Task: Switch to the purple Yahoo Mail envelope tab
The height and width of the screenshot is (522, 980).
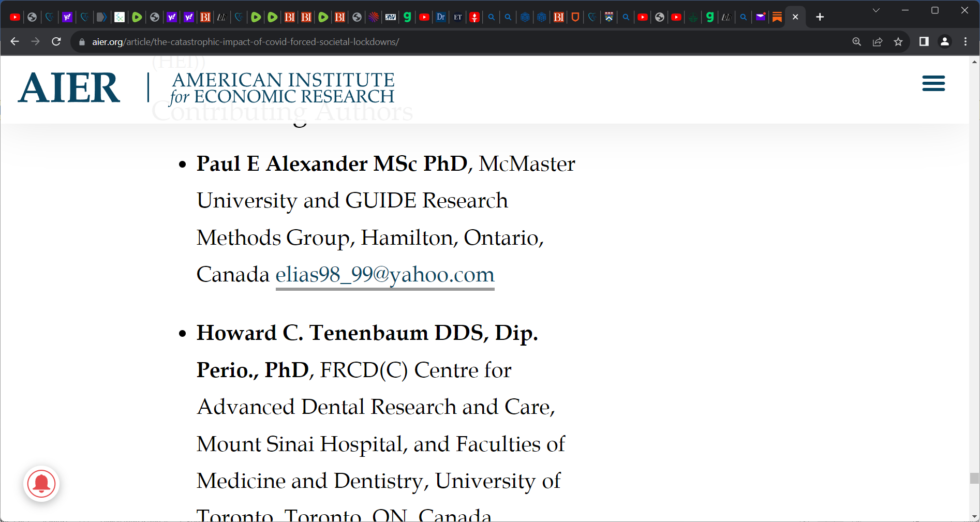Action: click(x=761, y=17)
